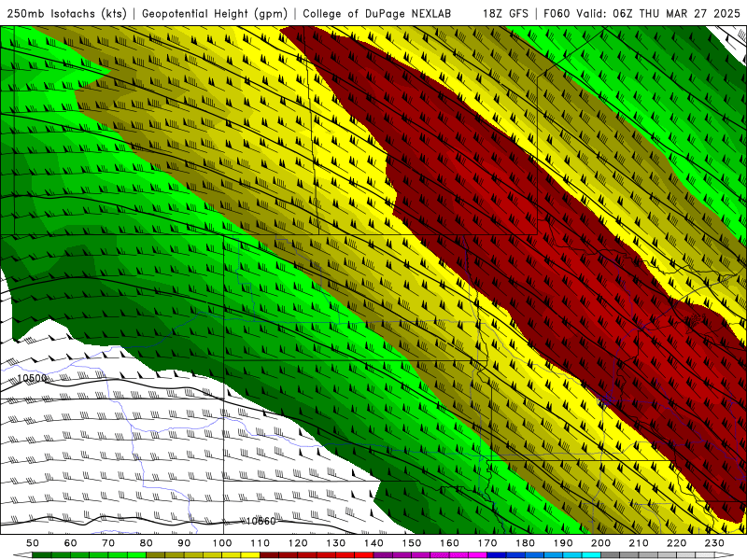The width and height of the screenshot is (747, 560).
Task: Click the "18Z GFS" model run label
Action: click(505, 13)
